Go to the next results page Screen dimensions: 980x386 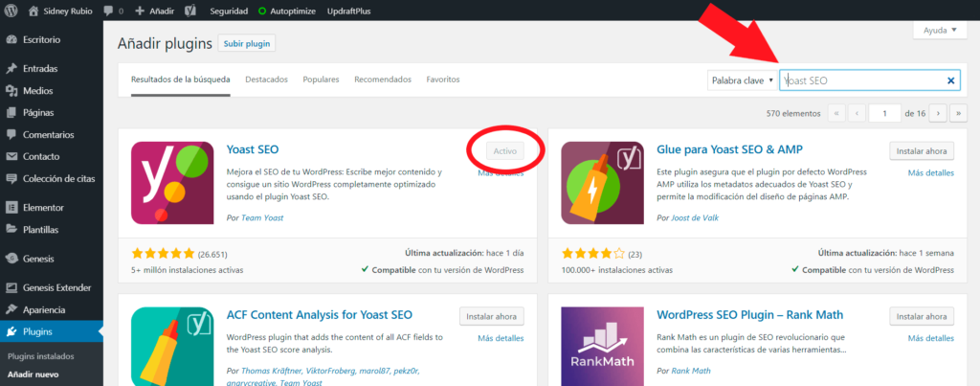coord(938,113)
